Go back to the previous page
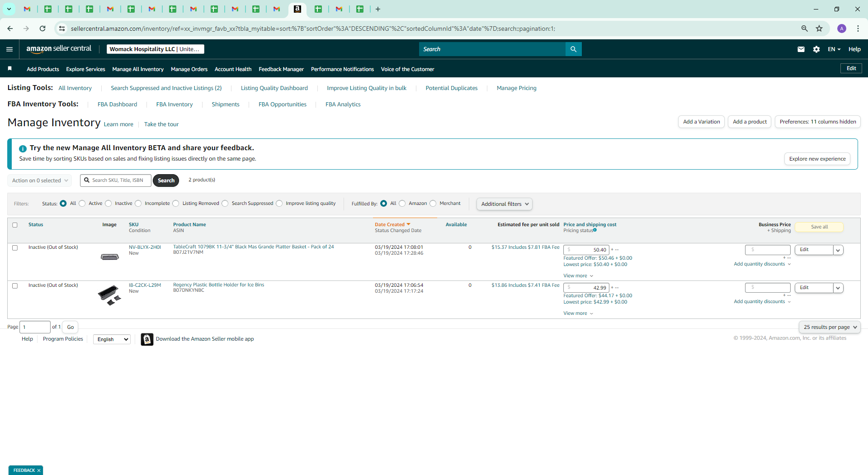 [10, 28]
